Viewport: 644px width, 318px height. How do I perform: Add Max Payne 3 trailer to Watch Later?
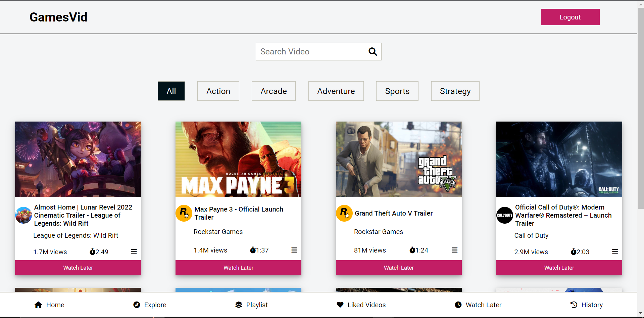238,268
